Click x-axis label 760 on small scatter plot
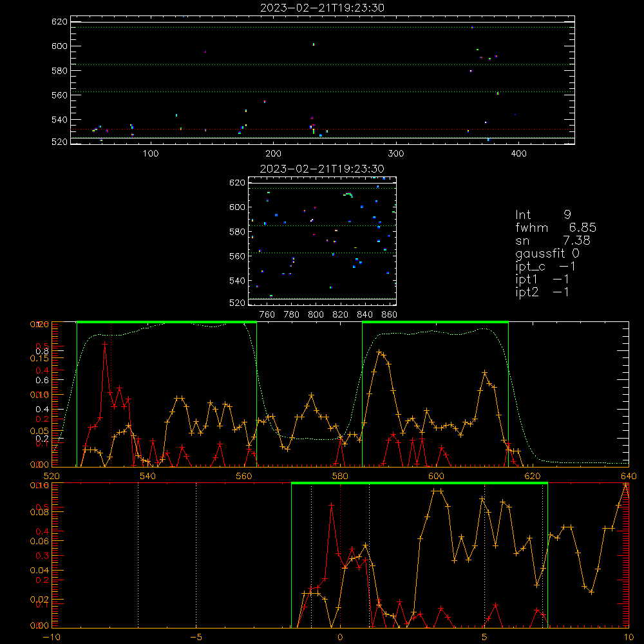Image resolution: width=644 pixels, height=644 pixels. 267,315
